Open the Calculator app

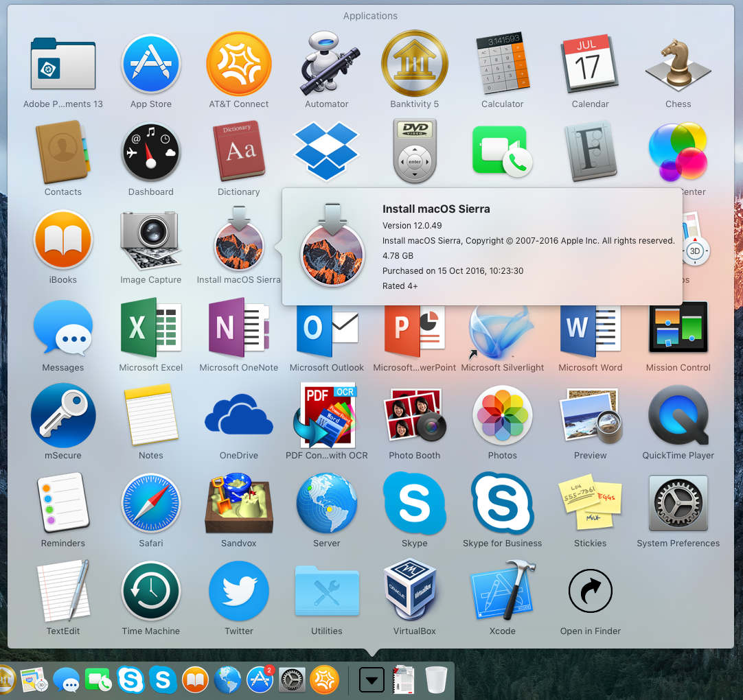(502, 63)
